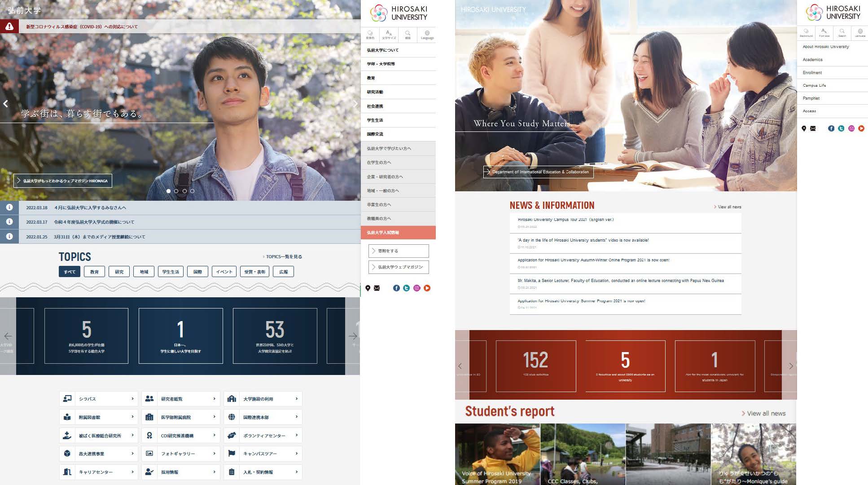Image resolution: width=868 pixels, height=485 pixels.
Task: Open Search icon on English site sidebar
Action: [842, 33]
